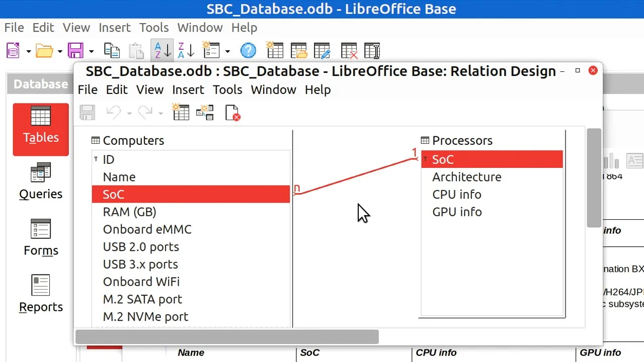Click the Rename table icon in the main toolbar
This screenshot has width=644, height=362.
click(x=372, y=51)
